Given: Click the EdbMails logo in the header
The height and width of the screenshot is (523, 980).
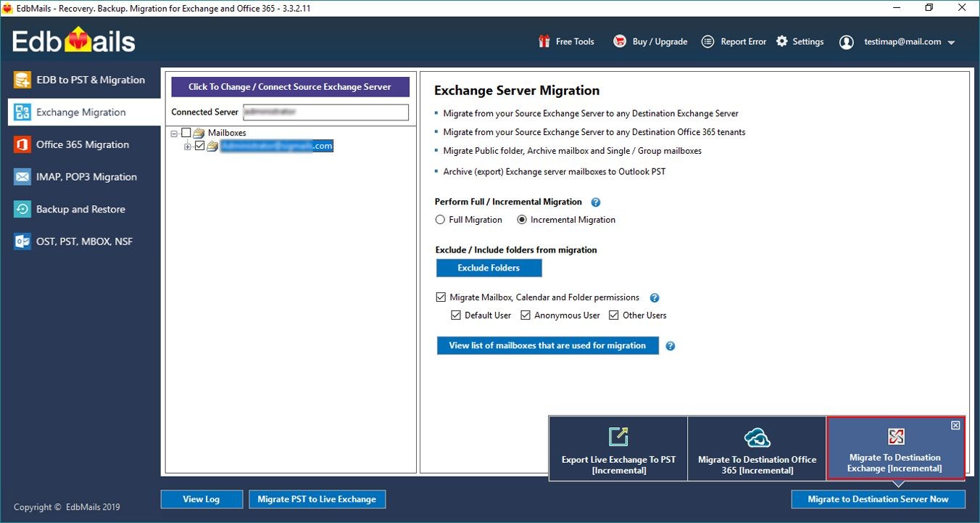Looking at the screenshot, I should (74, 41).
